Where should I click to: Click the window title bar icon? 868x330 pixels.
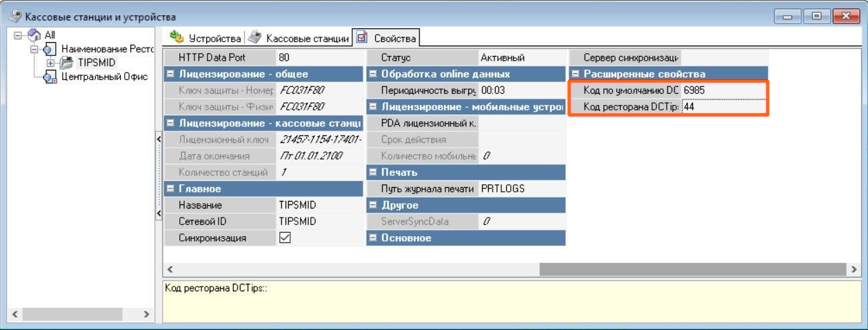[14, 16]
